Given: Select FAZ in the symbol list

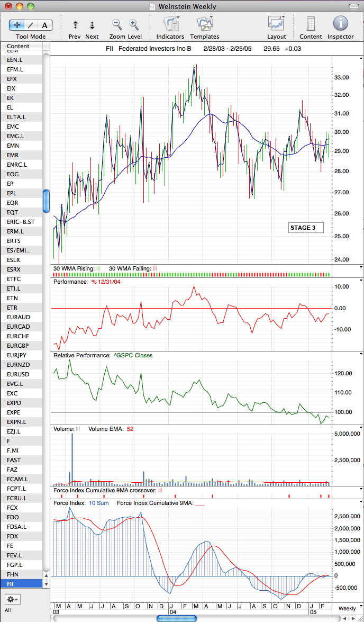Looking at the screenshot, I should point(21,469).
